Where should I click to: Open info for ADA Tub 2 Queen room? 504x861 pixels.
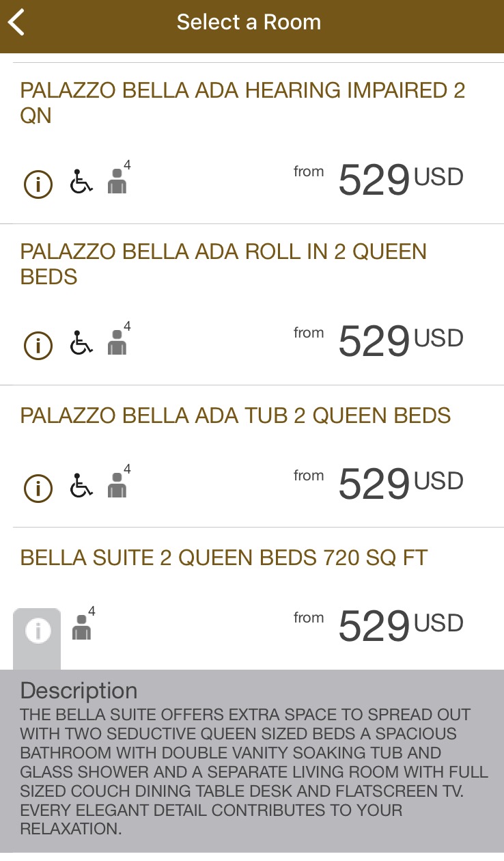38,488
